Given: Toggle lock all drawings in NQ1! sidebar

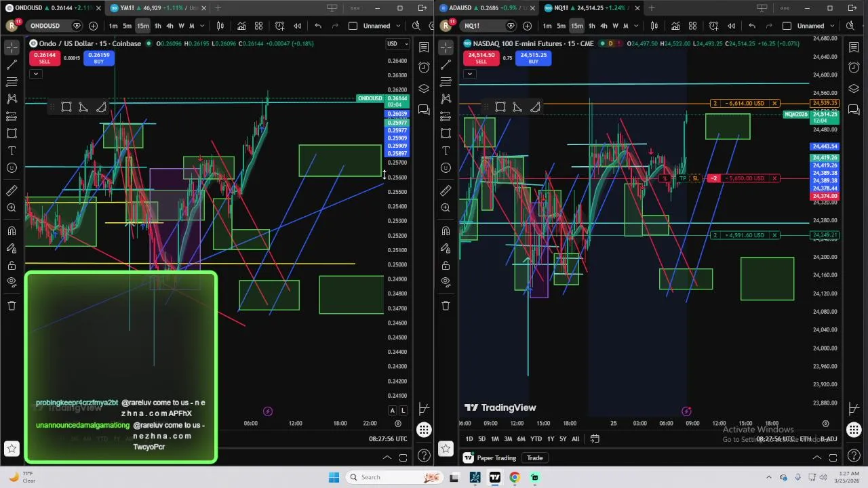Looking at the screenshot, I should (x=446, y=265).
